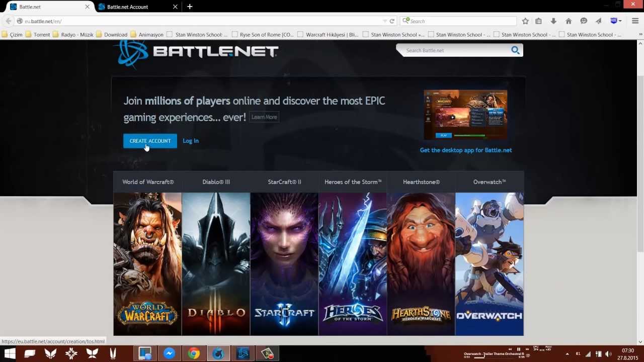Click the Battle.net logo
Screen dimensions: 644x362
[x=196, y=52]
